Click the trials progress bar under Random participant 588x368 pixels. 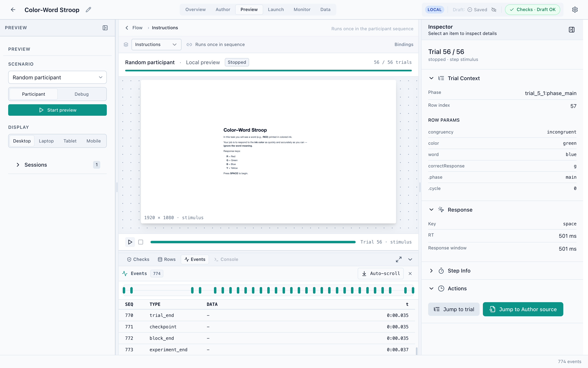coord(268,71)
